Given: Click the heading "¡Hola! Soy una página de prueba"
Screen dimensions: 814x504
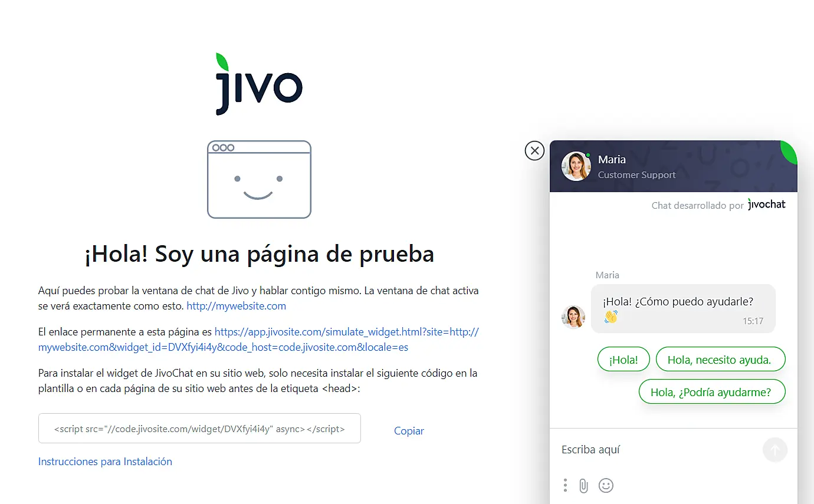Looking at the screenshot, I should coord(260,254).
